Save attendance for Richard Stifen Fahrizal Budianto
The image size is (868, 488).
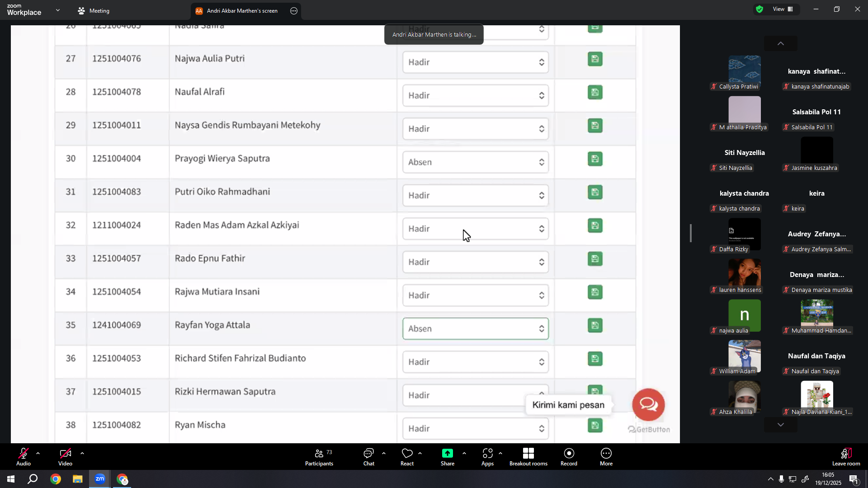coord(595,359)
